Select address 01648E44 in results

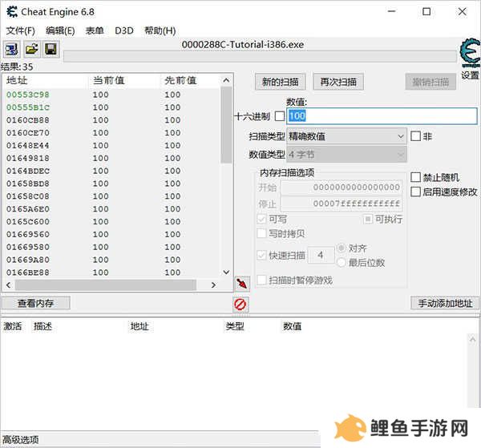pyautogui.click(x=27, y=146)
